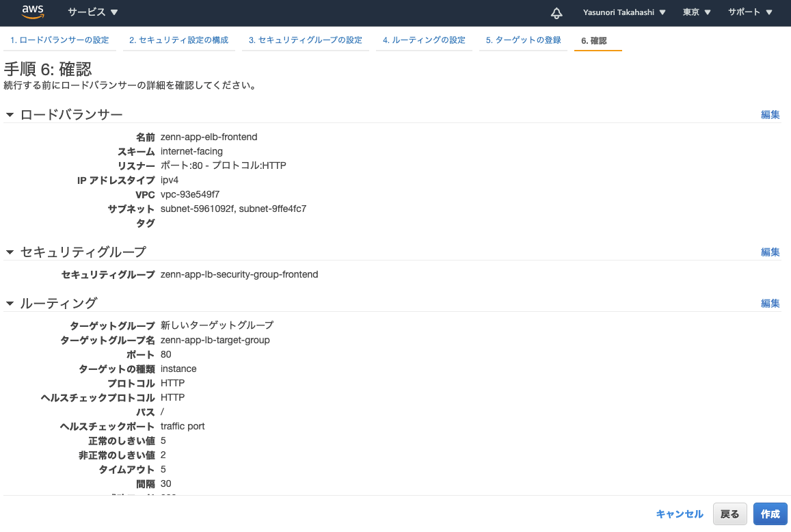This screenshot has width=791, height=532.
Task: Click the キャンセル cancel link
Action: point(679,514)
